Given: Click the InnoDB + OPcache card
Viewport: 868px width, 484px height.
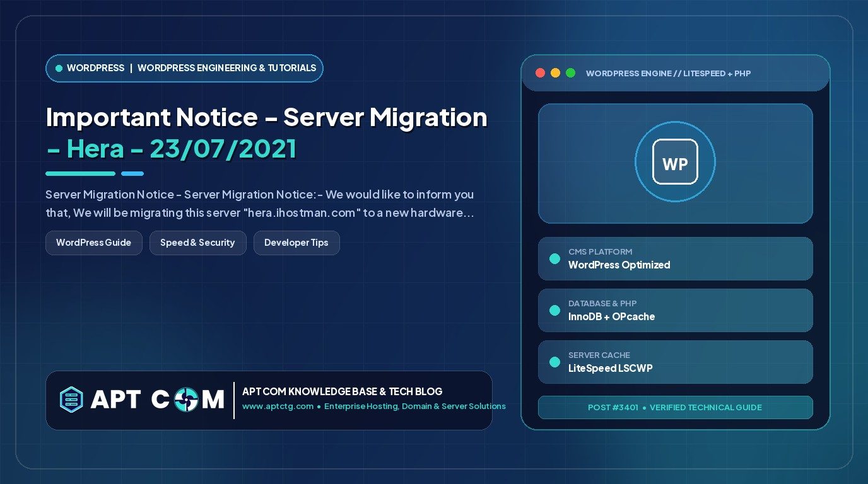Looking at the screenshot, I should click(x=675, y=310).
